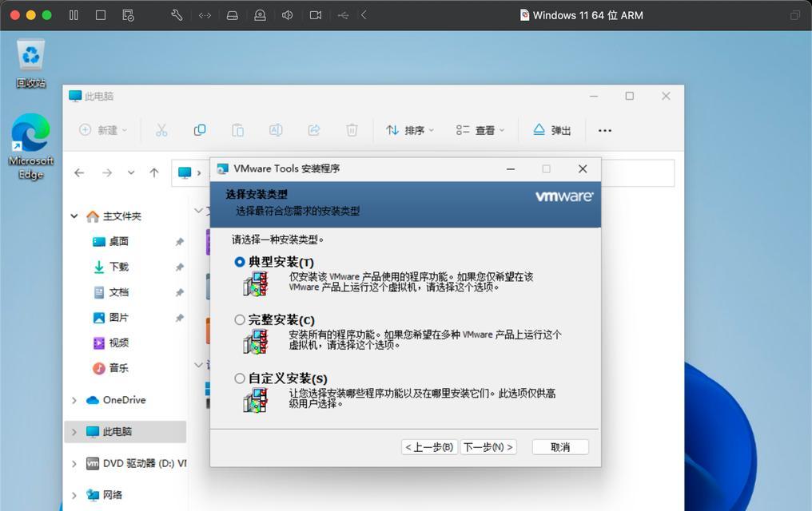
Task: Open the 排序 (Sort) dropdown
Action: pyautogui.click(x=410, y=130)
